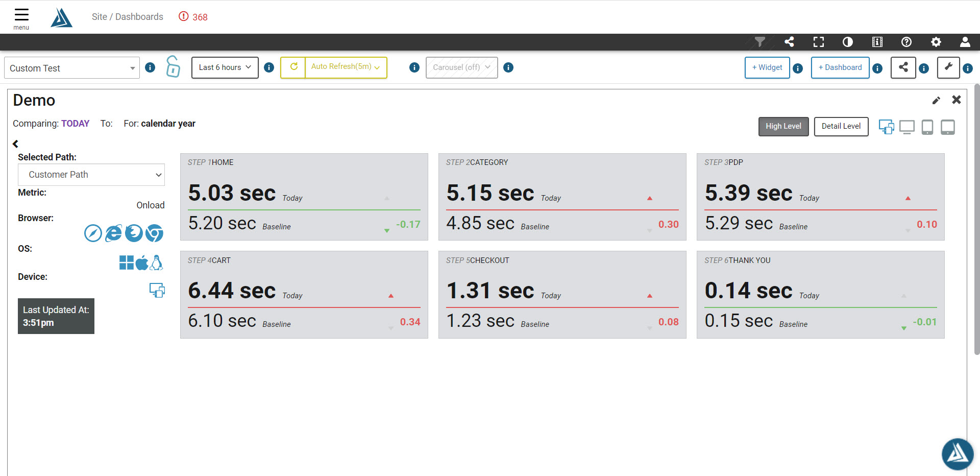Open the Step 3 PDP card

(821, 197)
